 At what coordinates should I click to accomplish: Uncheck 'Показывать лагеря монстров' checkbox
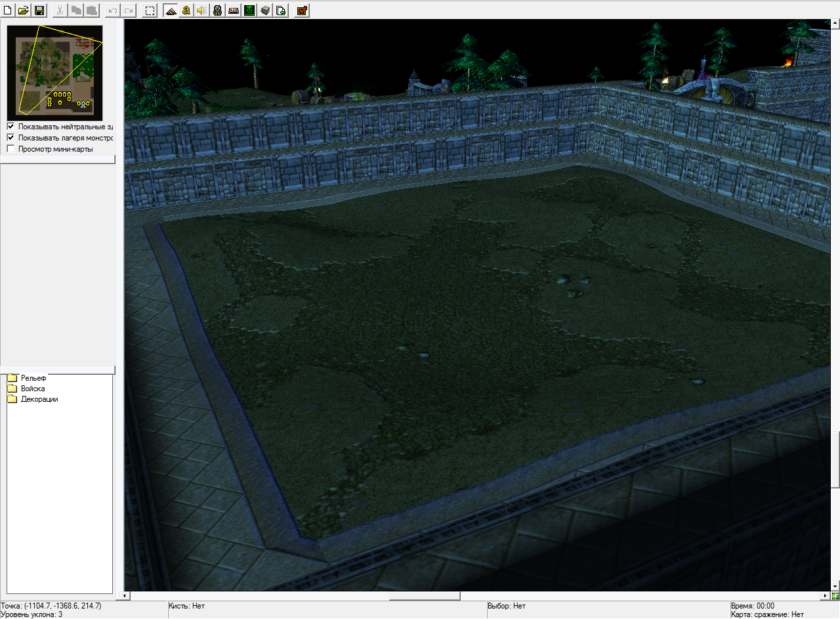click(10, 138)
